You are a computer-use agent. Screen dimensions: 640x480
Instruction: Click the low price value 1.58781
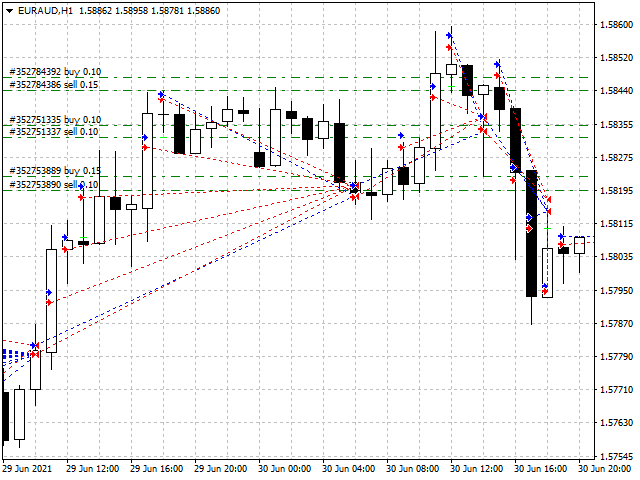coord(167,11)
